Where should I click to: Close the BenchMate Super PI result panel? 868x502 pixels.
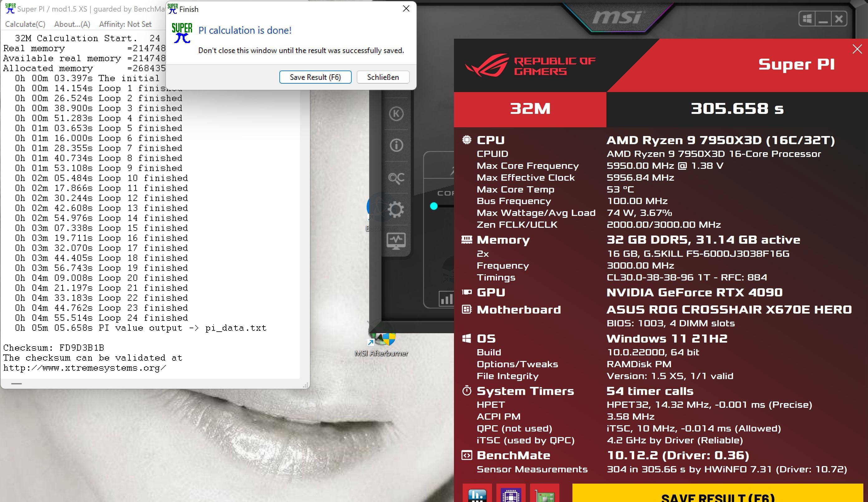point(857,49)
